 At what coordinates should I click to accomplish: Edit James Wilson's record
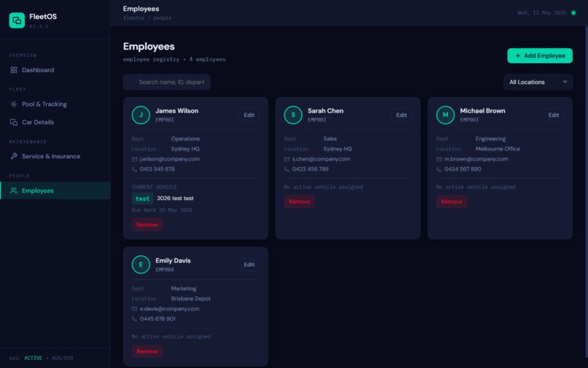point(249,115)
